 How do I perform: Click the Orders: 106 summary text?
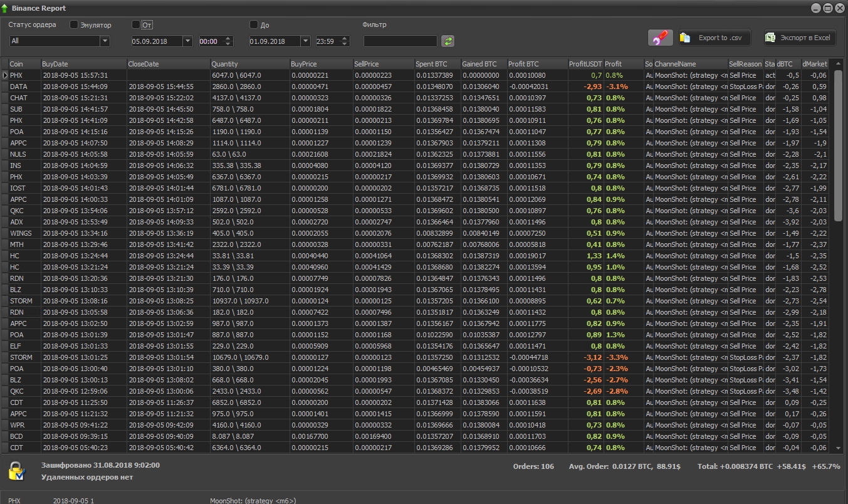533,466
